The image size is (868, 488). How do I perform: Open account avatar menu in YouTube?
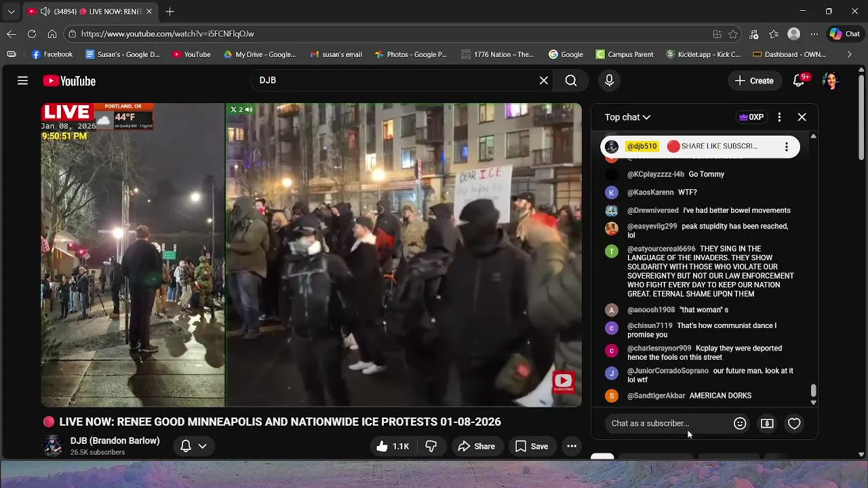pos(831,81)
